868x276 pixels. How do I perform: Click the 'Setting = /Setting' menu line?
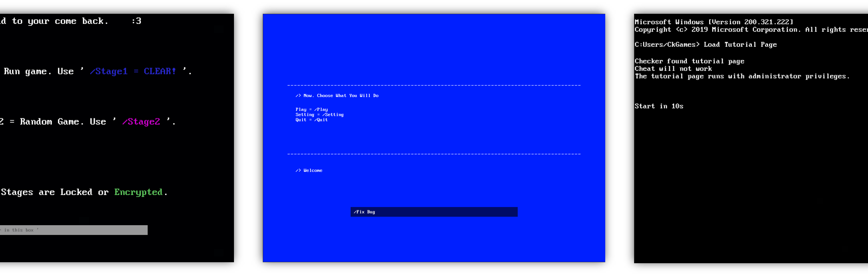pyautogui.click(x=319, y=114)
